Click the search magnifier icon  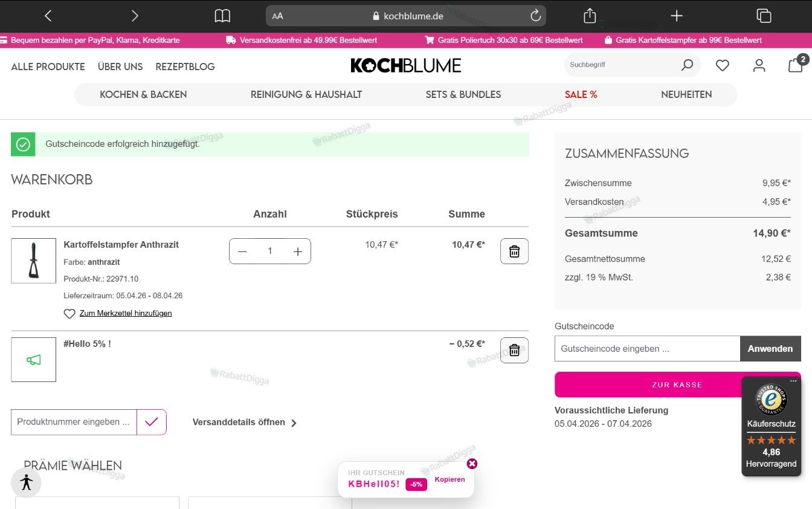coord(687,65)
